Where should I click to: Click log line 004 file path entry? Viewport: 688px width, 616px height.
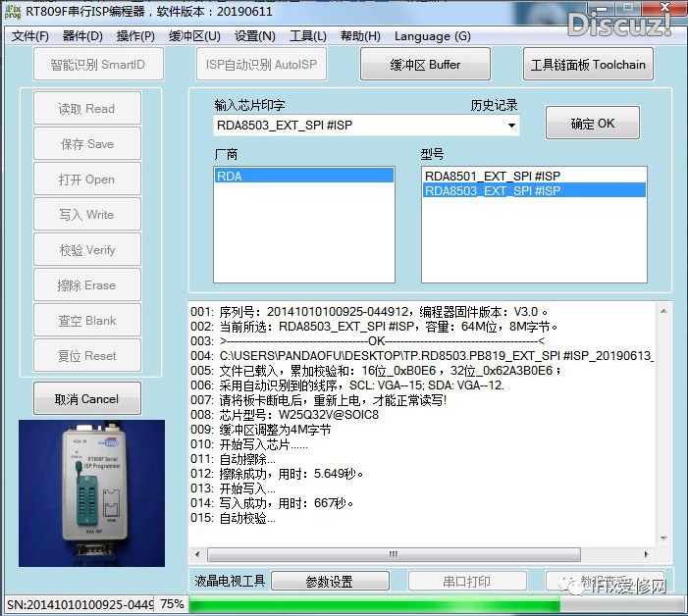pos(422,355)
